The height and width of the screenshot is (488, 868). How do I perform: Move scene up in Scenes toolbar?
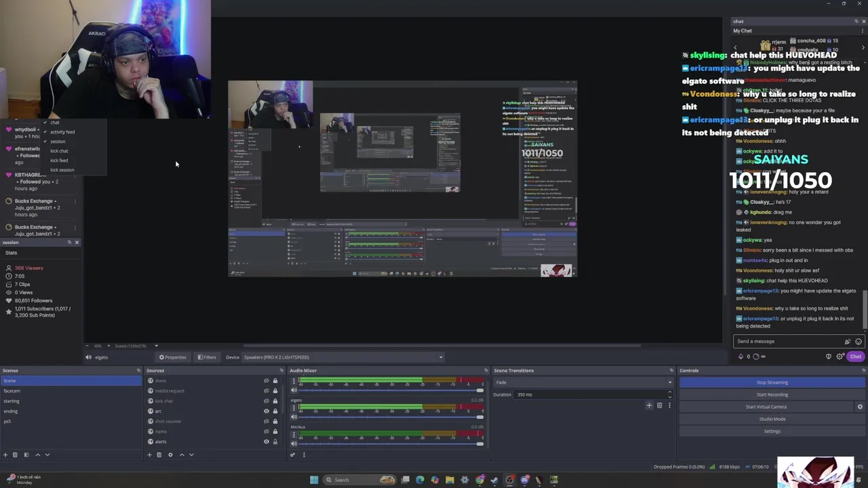click(x=37, y=455)
